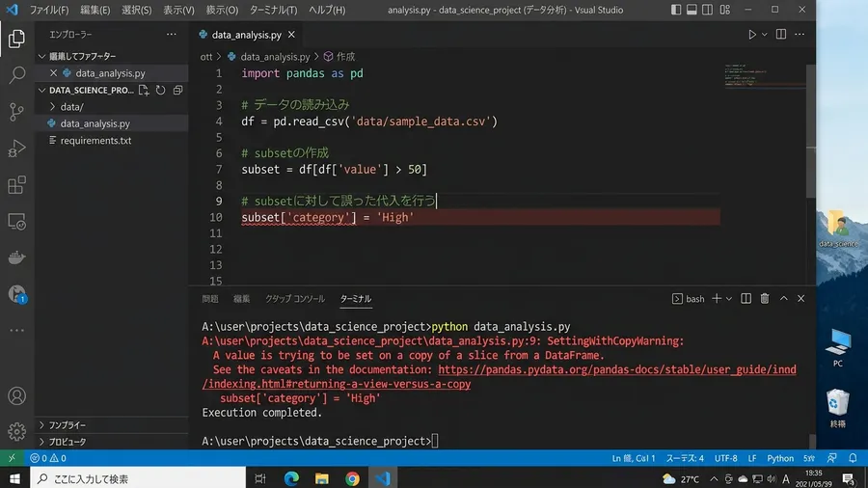Click the Windows taskbar search box
The width and height of the screenshot is (868, 488).
click(138, 478)
